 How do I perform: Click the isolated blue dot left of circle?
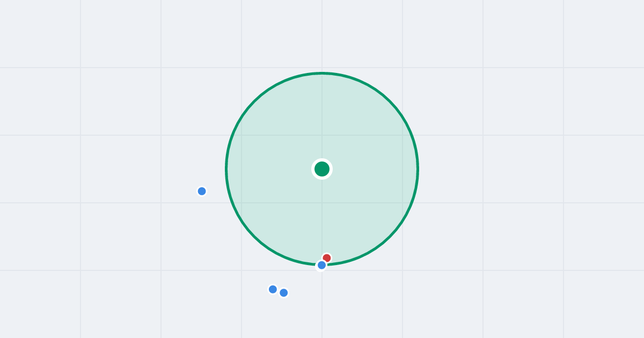202,191
